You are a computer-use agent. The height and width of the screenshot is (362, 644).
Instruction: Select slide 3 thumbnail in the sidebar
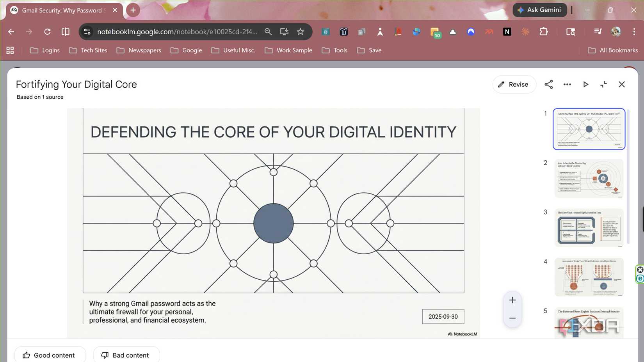click(x=589, y=227)
